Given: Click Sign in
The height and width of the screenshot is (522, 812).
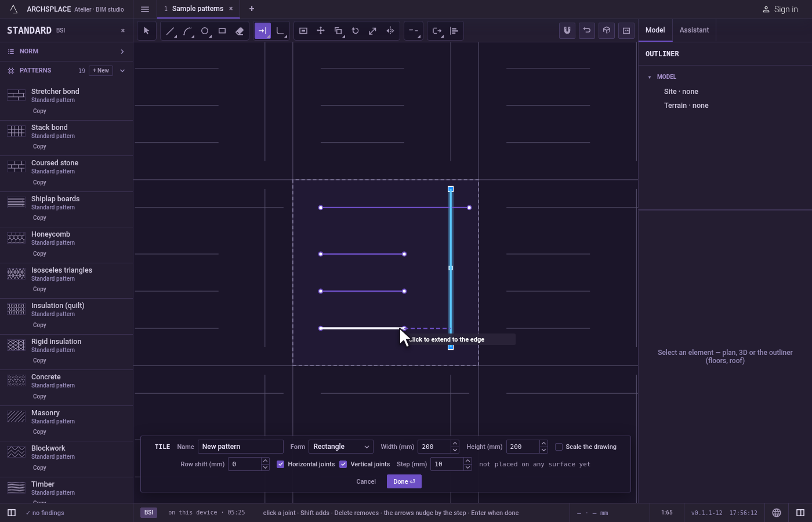Looking at the screenshot, I should (x=780, y=9).
